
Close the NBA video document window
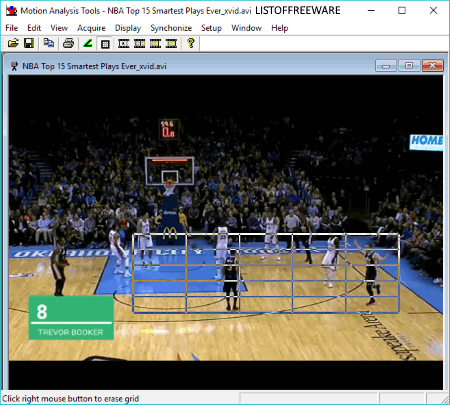coord(432,66)
